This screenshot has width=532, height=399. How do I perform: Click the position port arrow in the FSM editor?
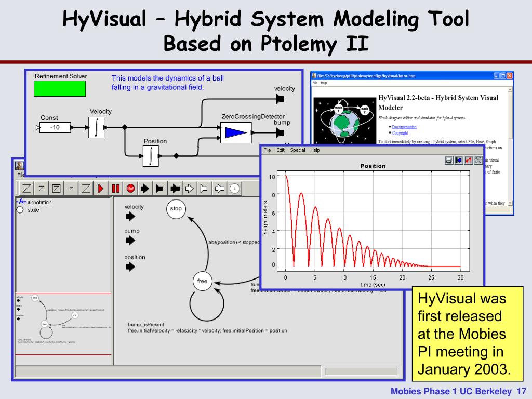(130, 267)
